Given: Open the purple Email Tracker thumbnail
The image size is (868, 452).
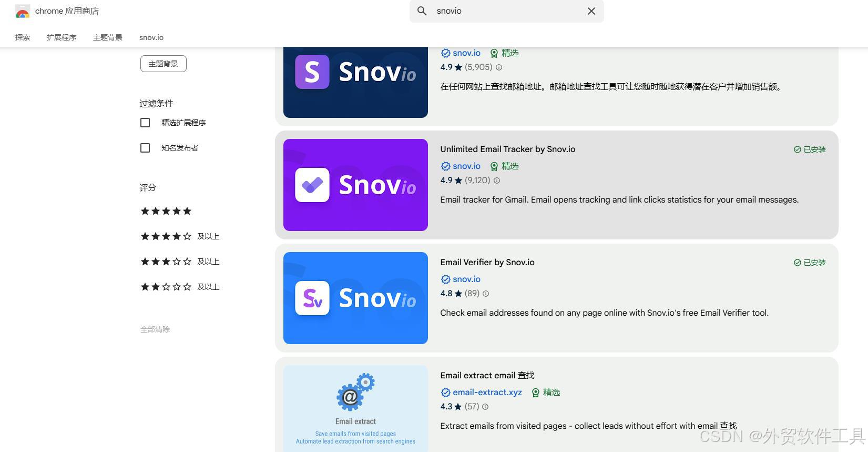Looking at the screenshot, I should [355, 185].
